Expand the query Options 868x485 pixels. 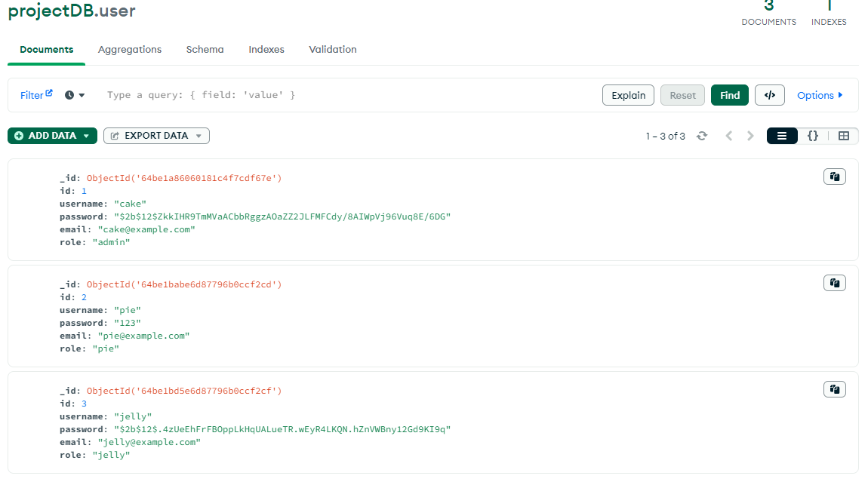820,95
